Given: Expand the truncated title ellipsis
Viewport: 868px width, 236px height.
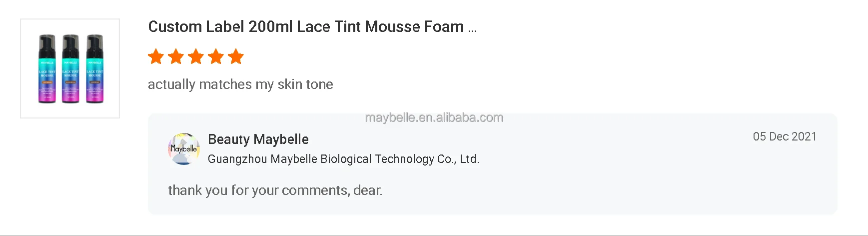Looking at the screenshot, I should click(x=472, y=28).
